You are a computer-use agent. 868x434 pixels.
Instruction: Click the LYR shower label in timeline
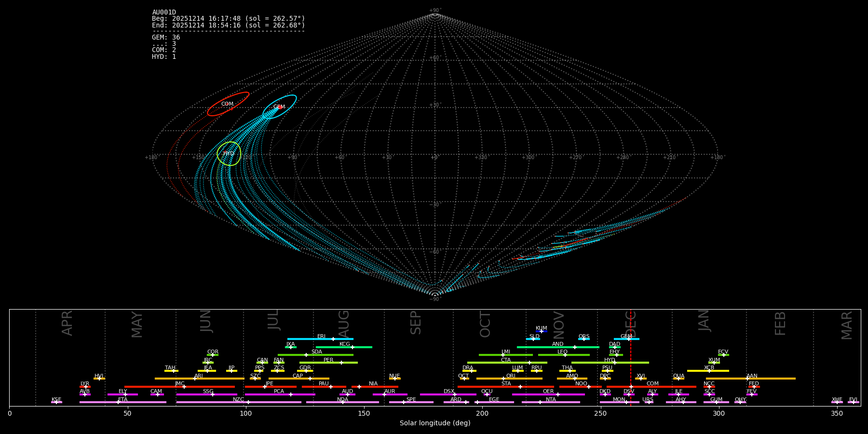85,384
